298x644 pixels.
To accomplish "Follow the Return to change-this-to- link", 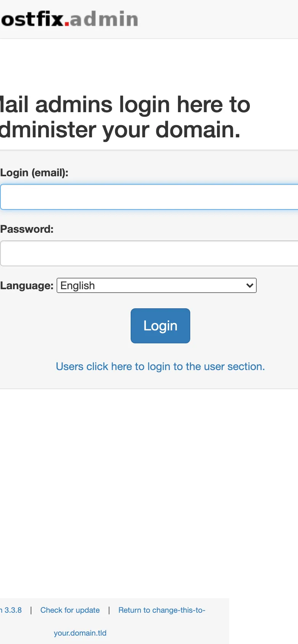I will pos(162,610).
